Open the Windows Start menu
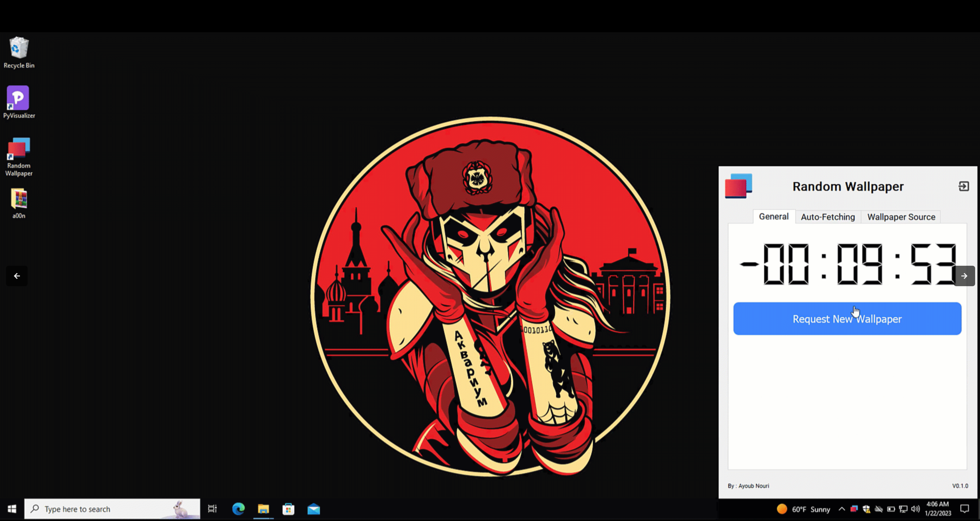This screenshot has width=980, height=521. (x=12, y=509)
